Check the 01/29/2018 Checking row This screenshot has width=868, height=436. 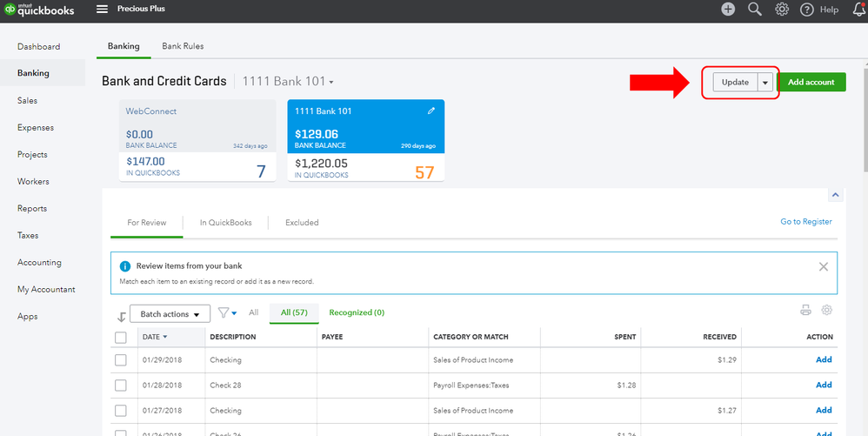click(121, 360)
